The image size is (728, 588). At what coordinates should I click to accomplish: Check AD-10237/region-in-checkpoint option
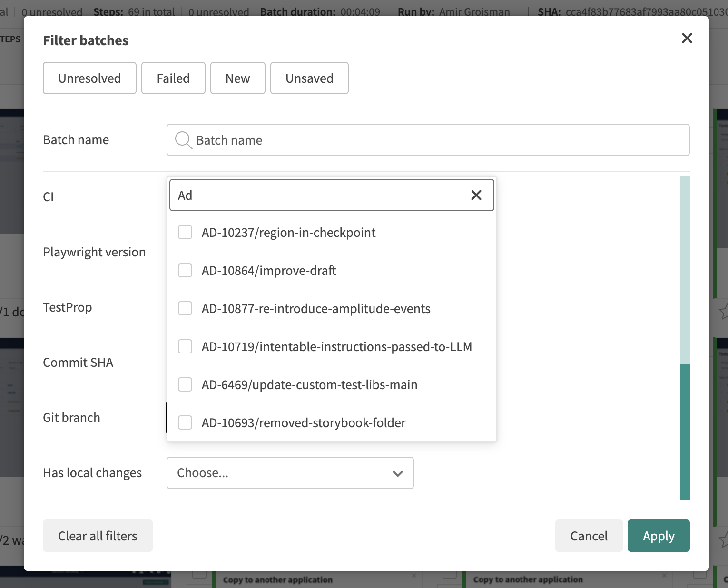(185, 233)
